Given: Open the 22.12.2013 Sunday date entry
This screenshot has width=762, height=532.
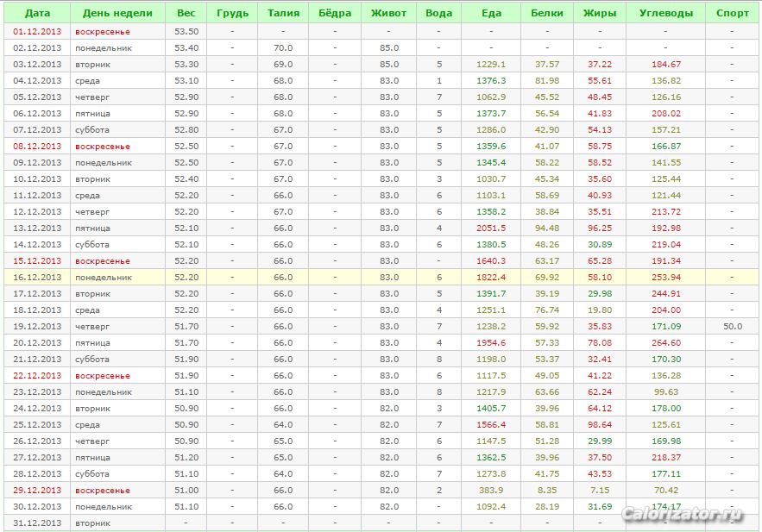Looking at the screenshot, I should [37, 375].
